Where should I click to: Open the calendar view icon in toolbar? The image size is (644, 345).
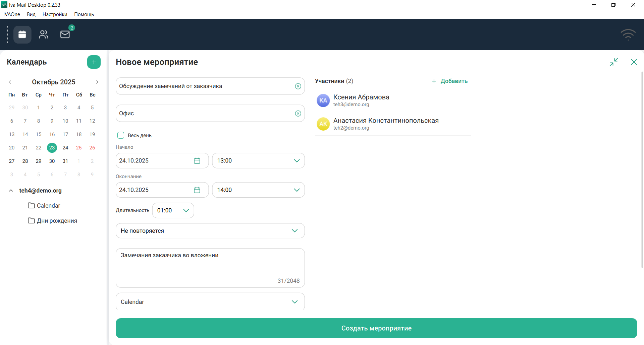(22, 34)
